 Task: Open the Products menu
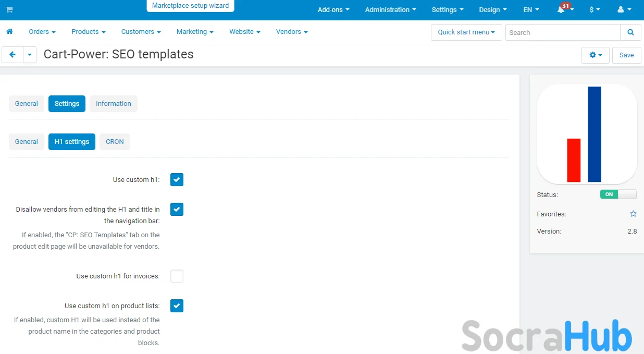[x=89, y=32]
